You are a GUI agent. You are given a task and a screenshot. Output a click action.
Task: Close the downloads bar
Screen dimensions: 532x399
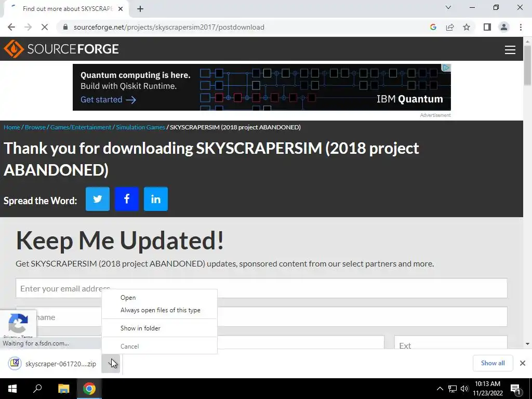(x=523, y=363)
